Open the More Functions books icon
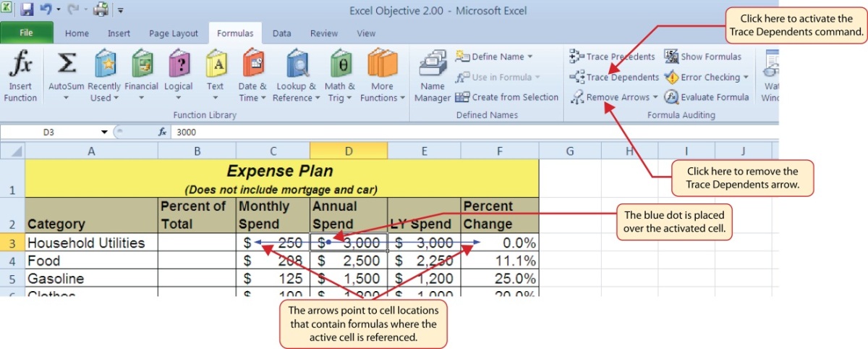The image size is (868, 349). 382,64
